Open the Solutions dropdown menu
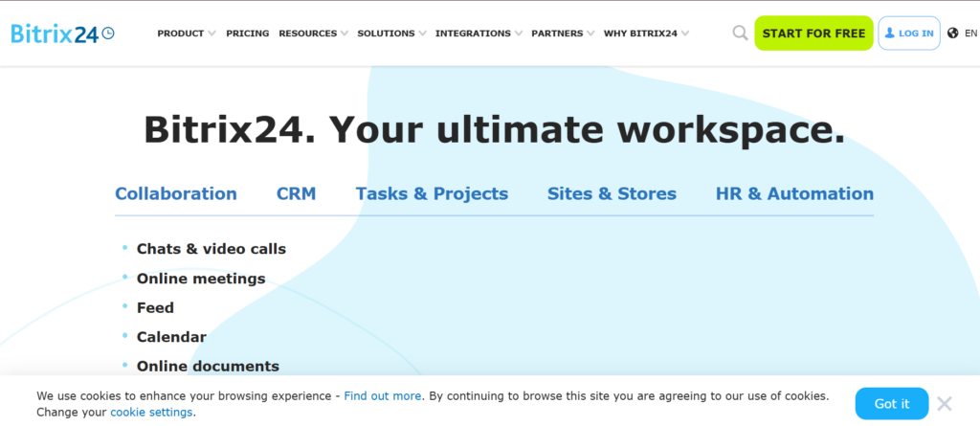 tap(391, 34)
